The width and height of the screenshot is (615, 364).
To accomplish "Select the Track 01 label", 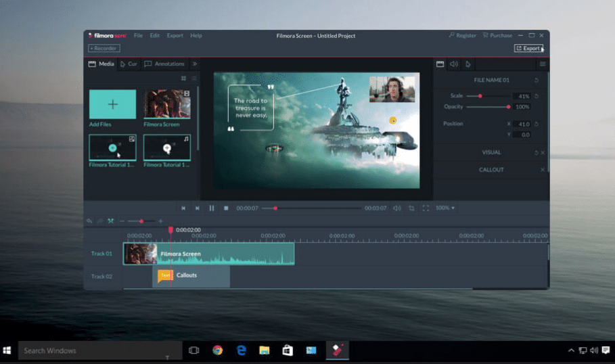I will [x=101, y=254].
